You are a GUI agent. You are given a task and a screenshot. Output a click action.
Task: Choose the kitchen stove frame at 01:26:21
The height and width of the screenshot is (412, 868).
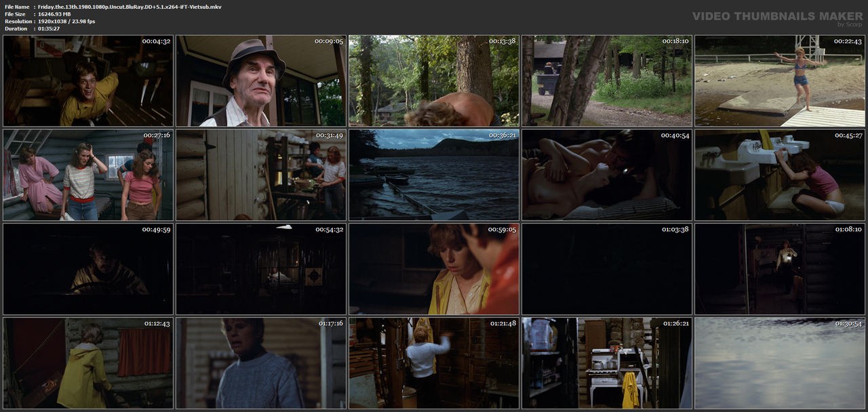[607, 363]
